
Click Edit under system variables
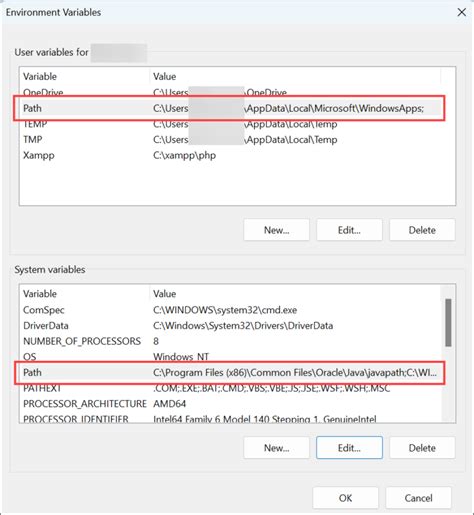point(349,448)
